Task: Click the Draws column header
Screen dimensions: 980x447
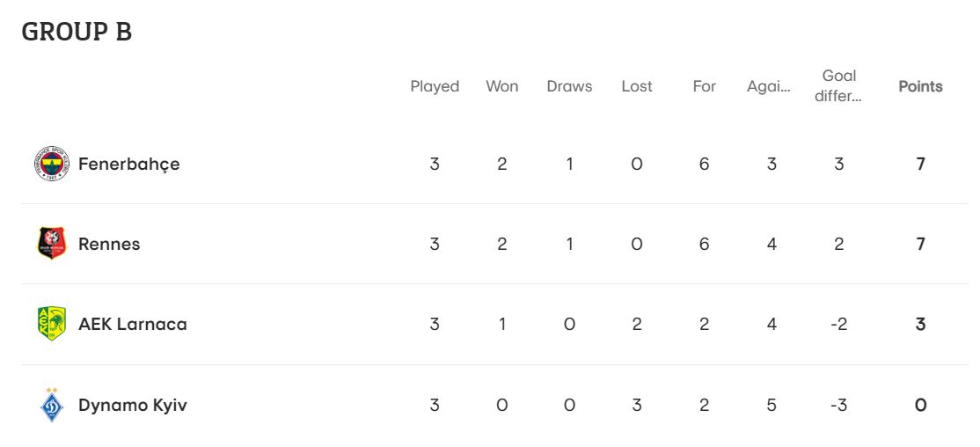Action: tap(569, 86)
